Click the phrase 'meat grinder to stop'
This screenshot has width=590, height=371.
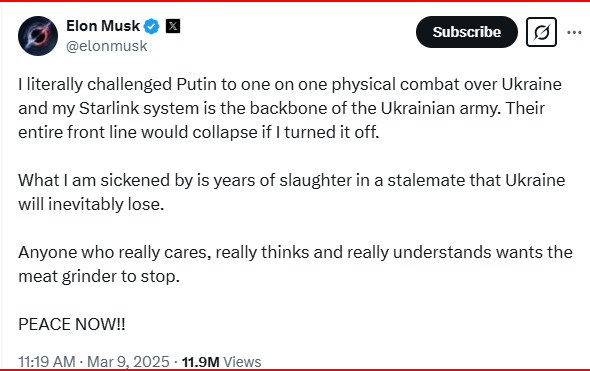click(x=99, y=277)
